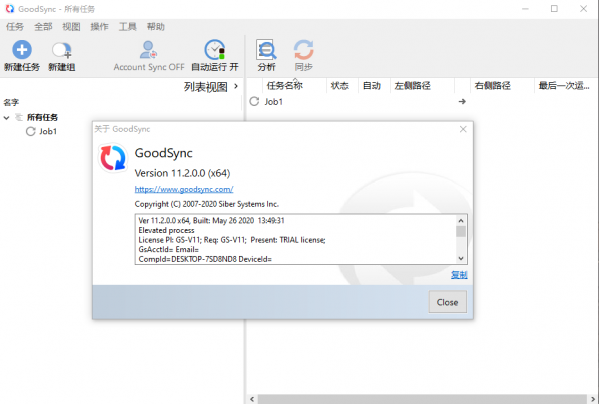Toggle the Account Sync OFF icon
The width and height of the screenshot is (601, 405).
148,50
